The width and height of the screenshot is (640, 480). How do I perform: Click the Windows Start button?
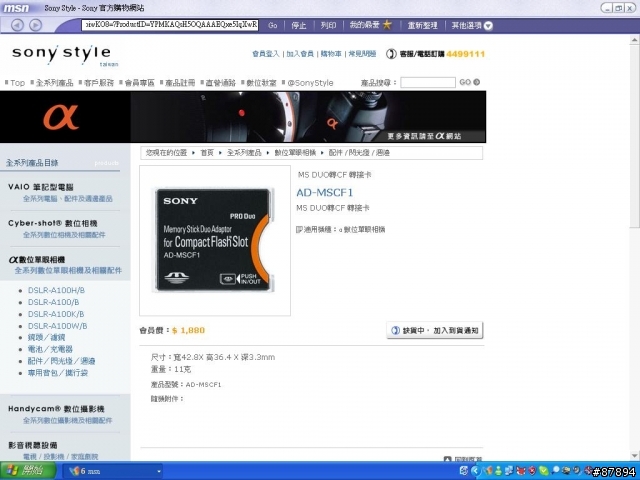click(28, 471)
